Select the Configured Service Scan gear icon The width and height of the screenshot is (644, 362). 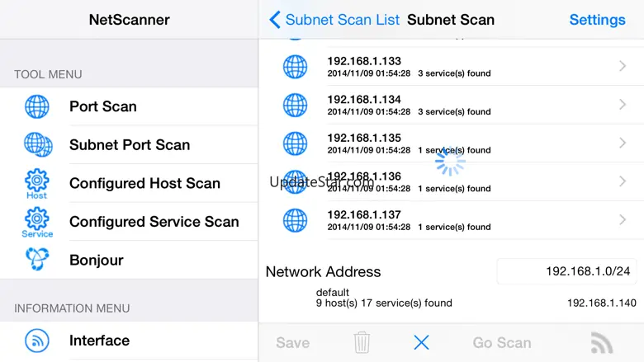click(x=37, y=222)
